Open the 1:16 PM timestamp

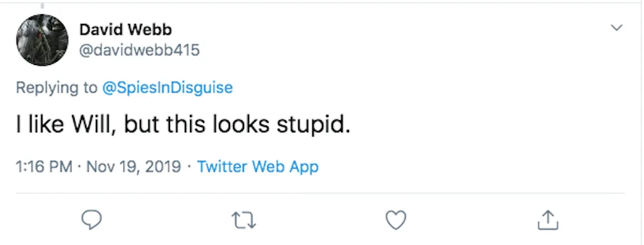click(x=44, y=167)
